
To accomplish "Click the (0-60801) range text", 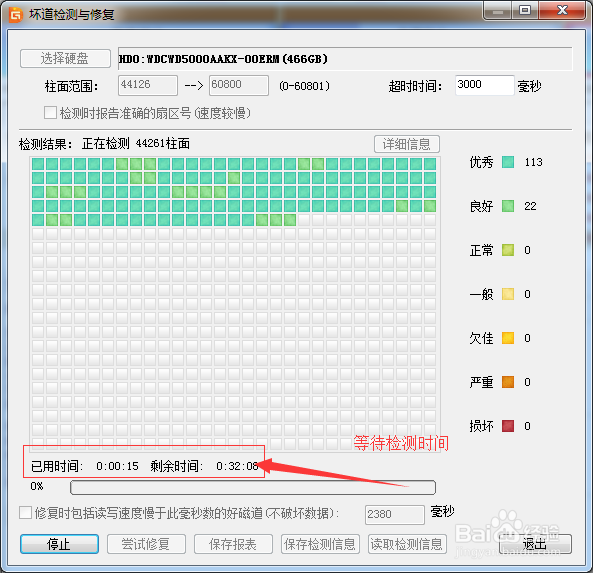I will [x=304, y=86].
